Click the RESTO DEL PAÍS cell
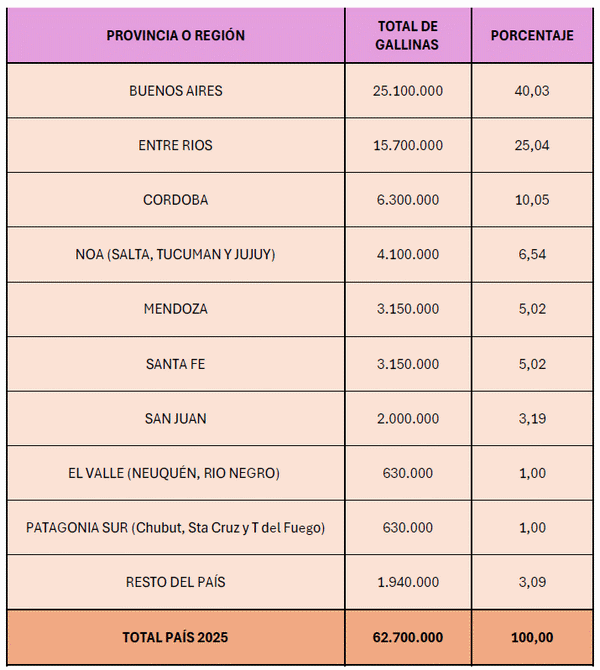 [176, 582]
